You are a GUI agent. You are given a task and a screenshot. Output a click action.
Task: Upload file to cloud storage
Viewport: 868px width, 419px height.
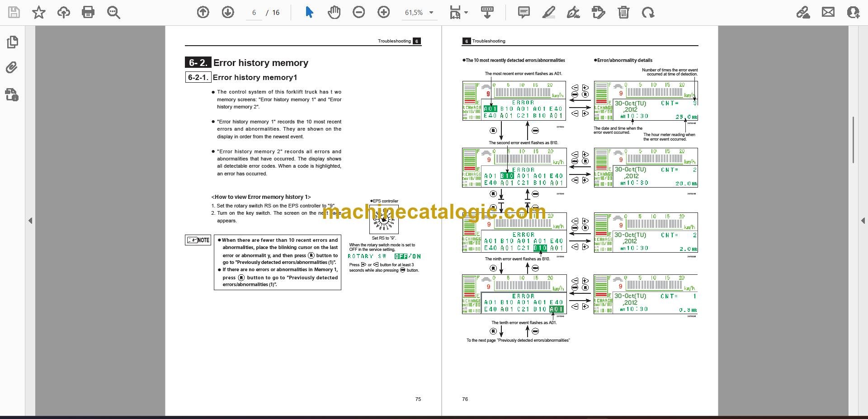pyautogui.click(x=64, y=12)
